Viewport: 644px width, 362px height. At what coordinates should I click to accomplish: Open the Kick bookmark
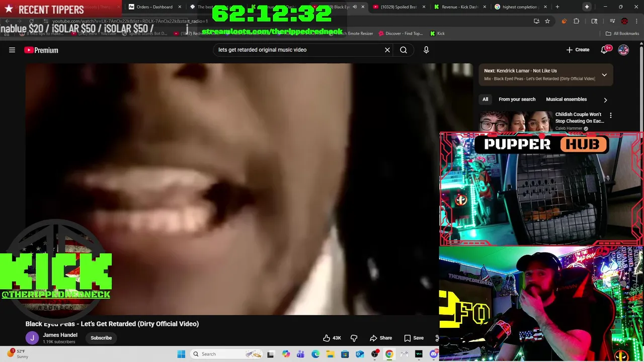pyautogui.click(x=437, y=33)
